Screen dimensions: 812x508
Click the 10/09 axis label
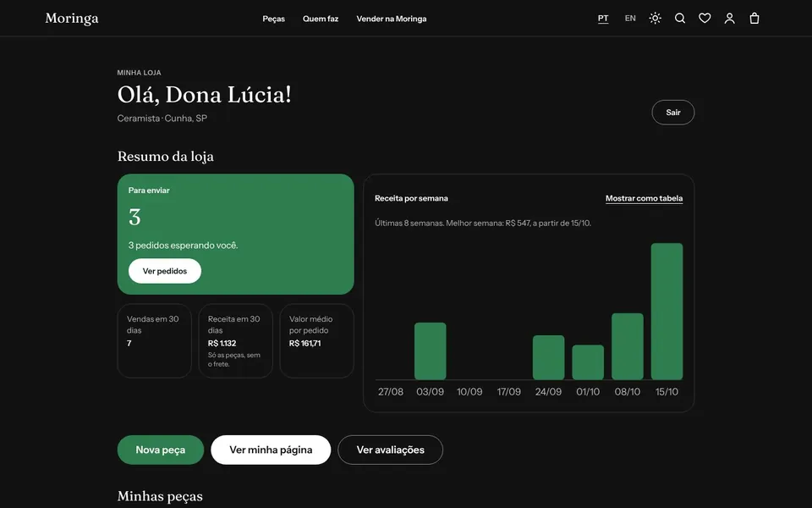tap(469, 392)
